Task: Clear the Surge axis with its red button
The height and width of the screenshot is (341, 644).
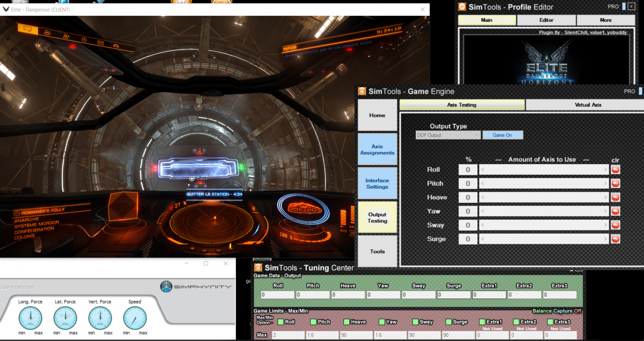Action: coord(615,239)
